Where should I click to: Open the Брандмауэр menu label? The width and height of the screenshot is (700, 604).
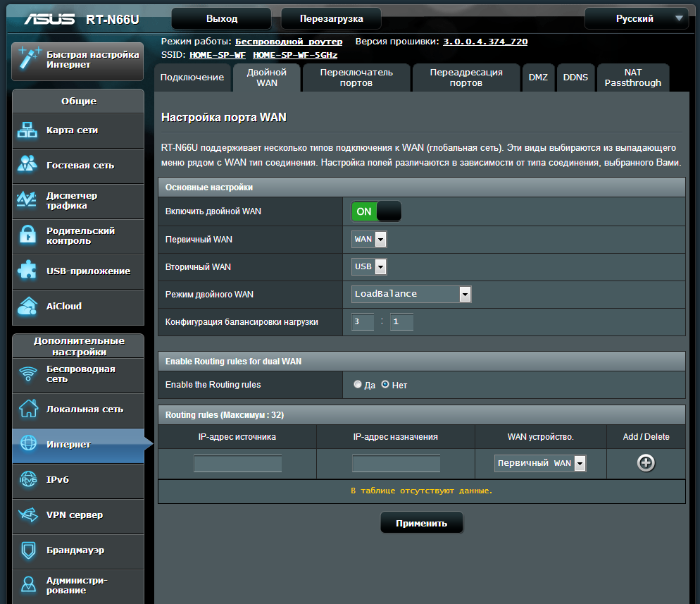click(75, 550)
